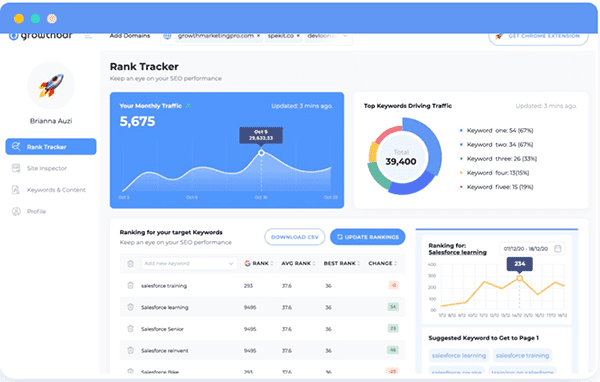Remove the growthmarketingpro.com domain tag
Viewport: 600px width, 382px height.
(x=259, y=36)
